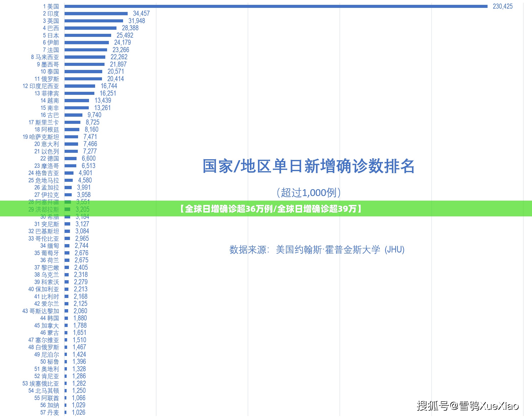This screenshot has height=417, width=532.
Task: Click the row label 57 丹麦
Action: [50, 412]
